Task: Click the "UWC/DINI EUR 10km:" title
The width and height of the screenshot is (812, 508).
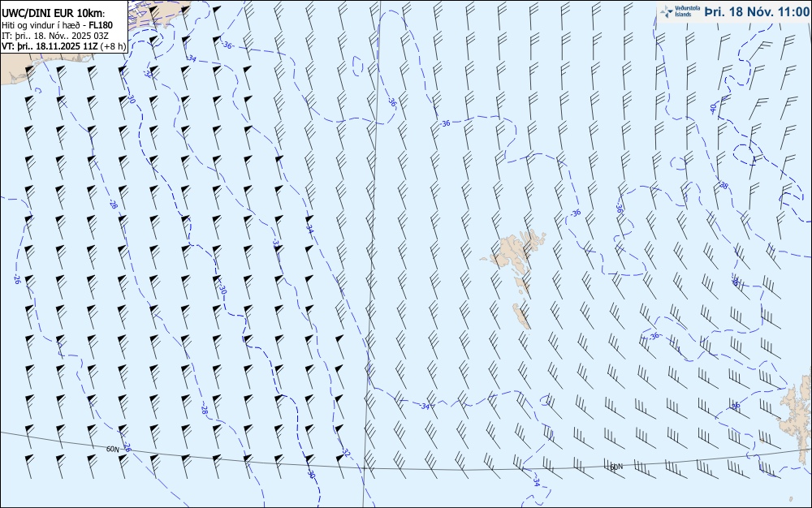Action: [54, 14]
